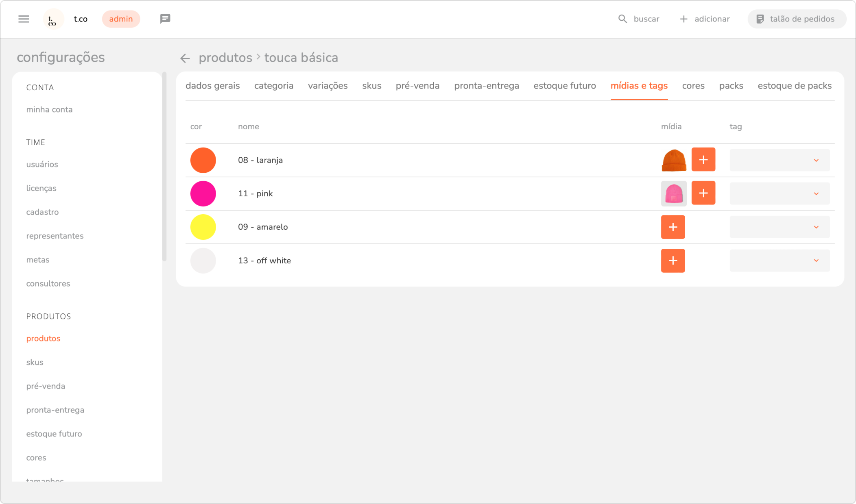This screenshot has height=504, width=856.
Task: Add media for 13 - off white
Action: [673, 261]
